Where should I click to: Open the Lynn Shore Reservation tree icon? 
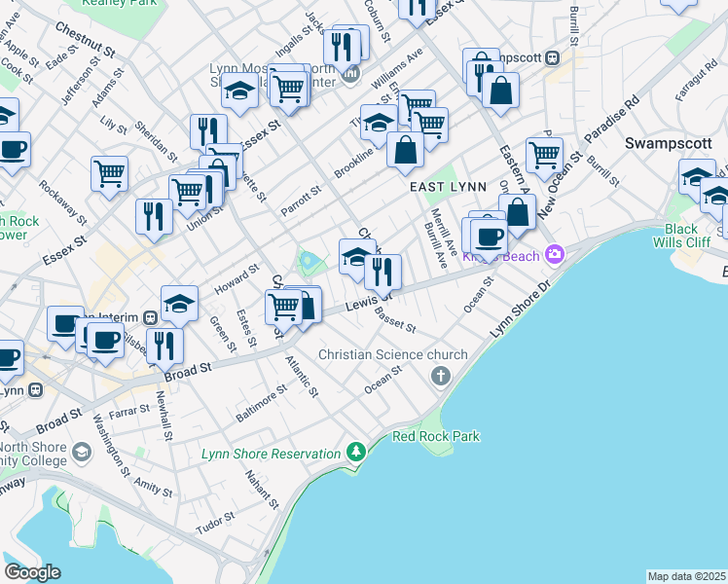[x=356, y=454]
